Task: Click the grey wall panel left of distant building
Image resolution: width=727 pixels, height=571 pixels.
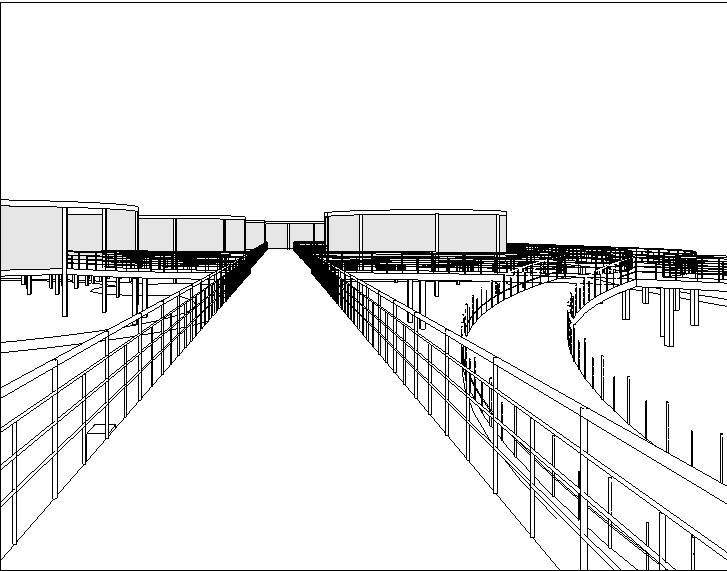Action: point(255,233)
